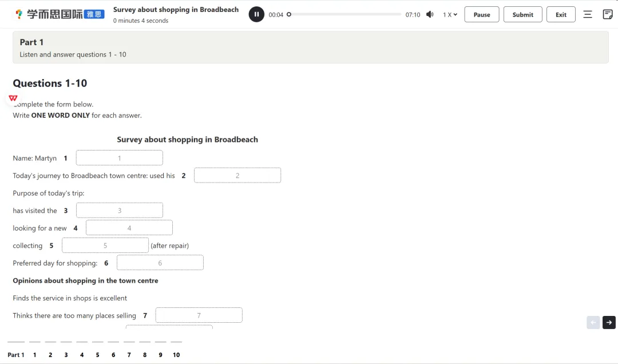
Task: Click the '0 minutes 4 seconds' timer text
Action: 141,21
